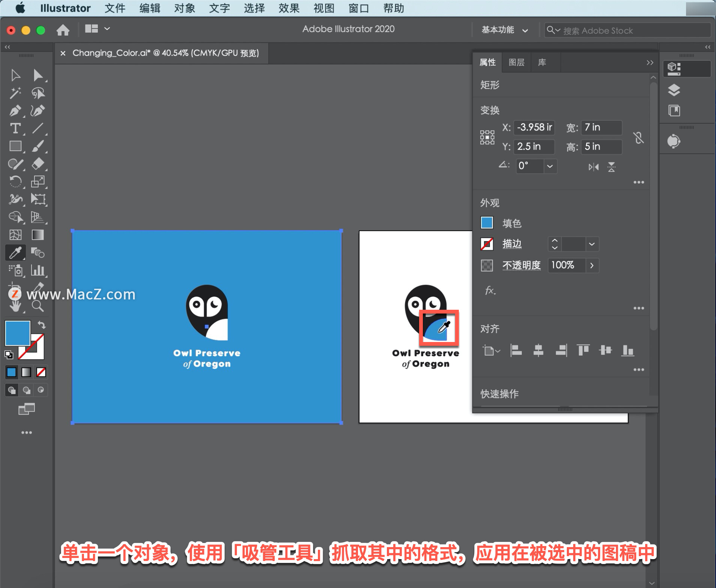This screenshot has height=588, width=716.
Task: Select the Mesh tool
Action: (x=15, y=235)
